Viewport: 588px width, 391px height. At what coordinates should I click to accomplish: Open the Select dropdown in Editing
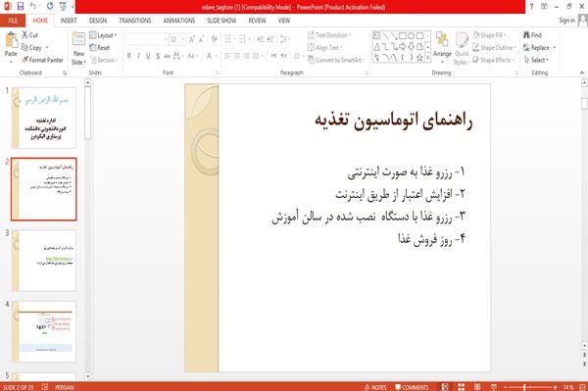(x=536, y=60)
